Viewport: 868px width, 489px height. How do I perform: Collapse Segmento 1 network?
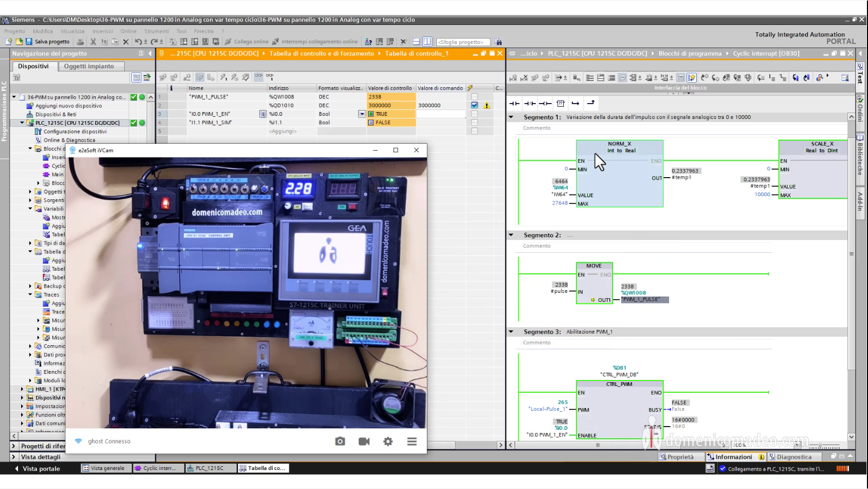pos(511,117)
